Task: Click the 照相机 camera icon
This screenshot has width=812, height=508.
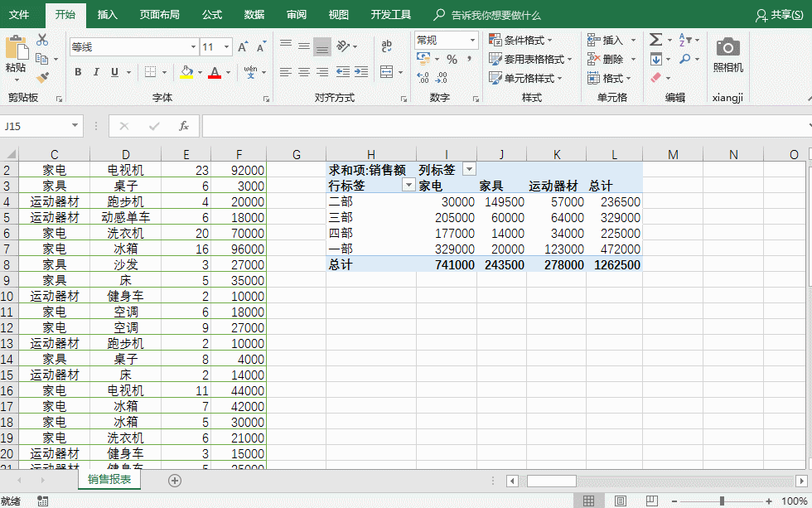Action: [728, 47]
